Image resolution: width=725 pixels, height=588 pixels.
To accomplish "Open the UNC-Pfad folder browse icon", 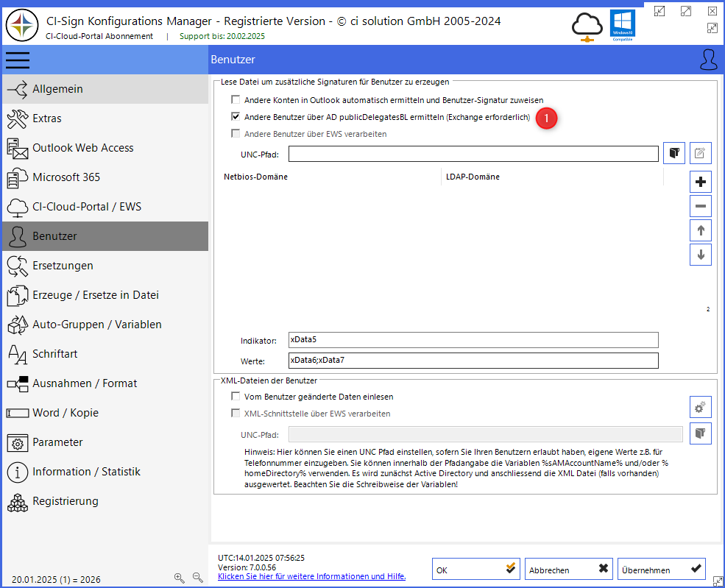I will (x=673, y=153).
